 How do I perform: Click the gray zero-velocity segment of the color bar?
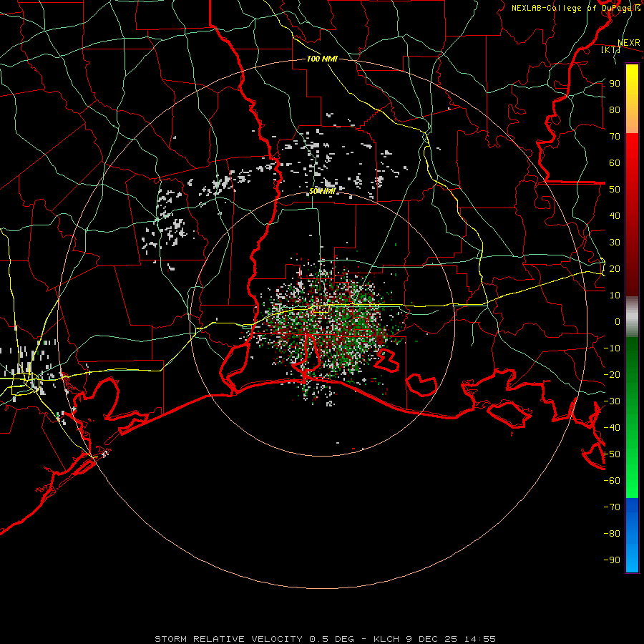(x=632, y=317)
